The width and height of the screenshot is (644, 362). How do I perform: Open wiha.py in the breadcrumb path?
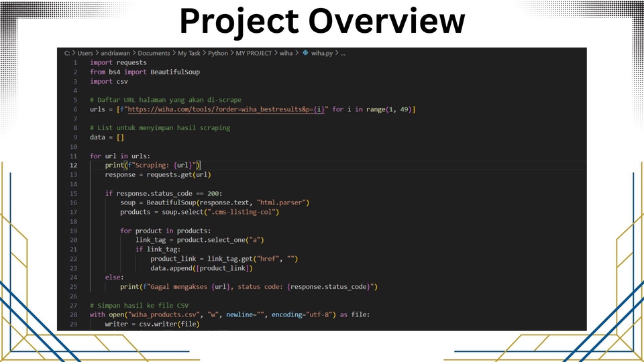[x=325, y=53]
